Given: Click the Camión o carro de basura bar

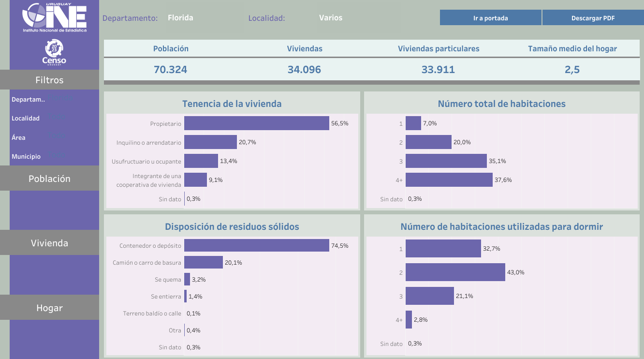Looking at the screenshot, I should point(203,262).
